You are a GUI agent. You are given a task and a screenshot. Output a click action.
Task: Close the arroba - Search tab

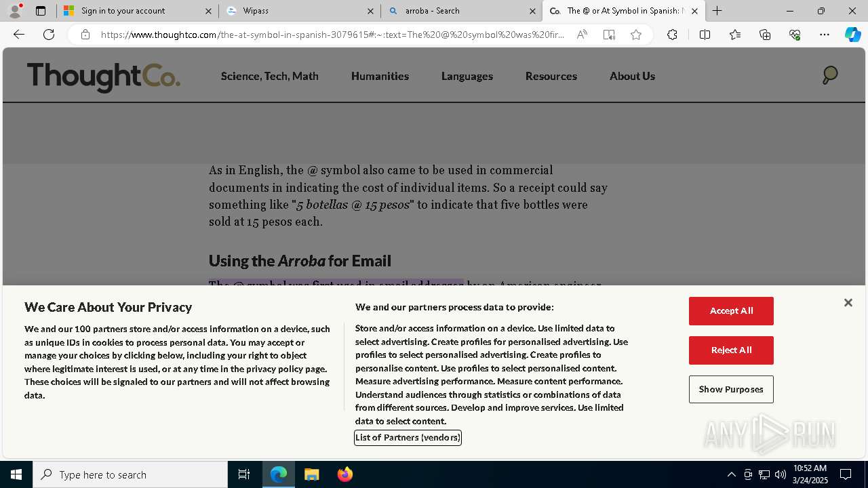coord(532,11)
